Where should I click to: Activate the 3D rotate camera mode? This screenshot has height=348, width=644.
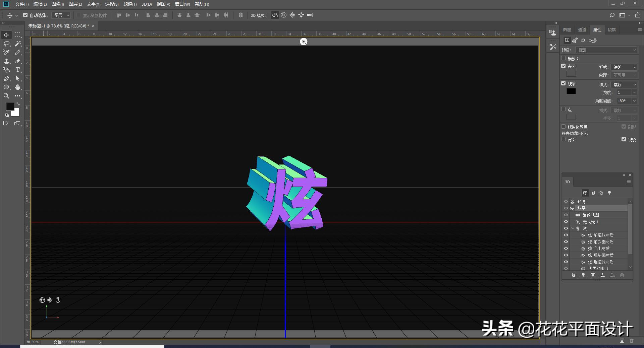(x=275, y=15)
